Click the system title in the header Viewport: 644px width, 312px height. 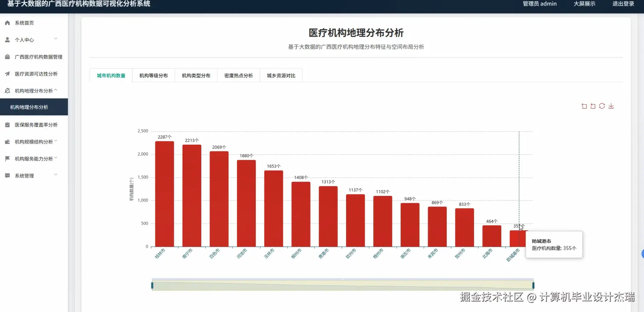(79, 4)
